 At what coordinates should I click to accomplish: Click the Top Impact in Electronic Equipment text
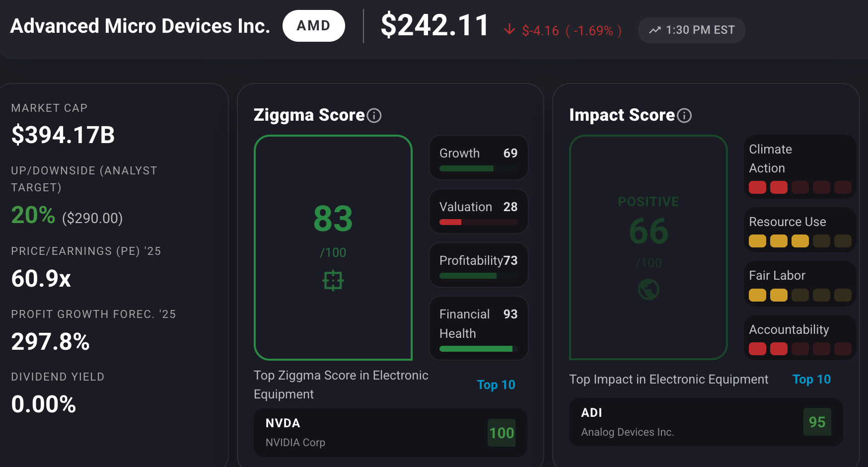669,379
